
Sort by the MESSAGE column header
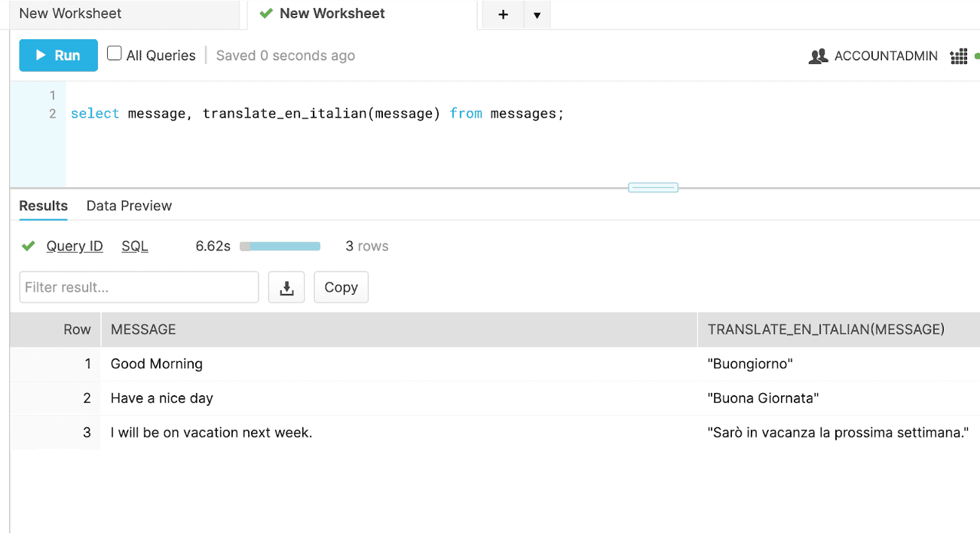click(143, 330)
